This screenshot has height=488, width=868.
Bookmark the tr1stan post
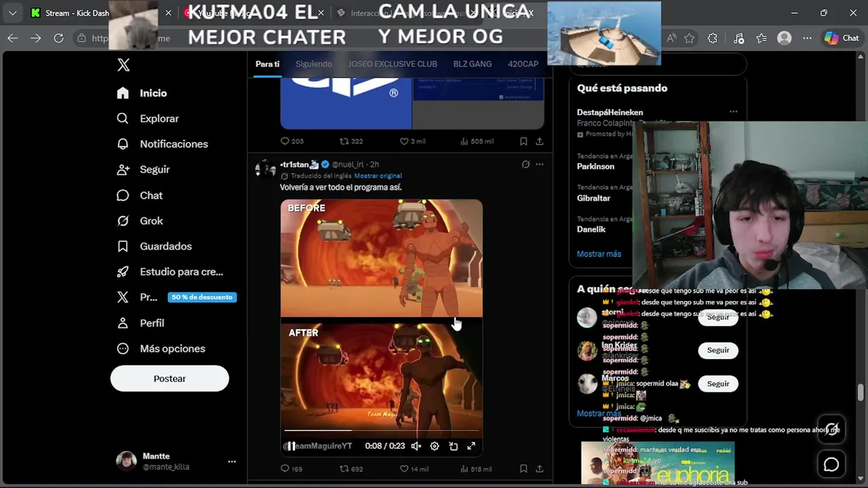[x=524, y=468]
